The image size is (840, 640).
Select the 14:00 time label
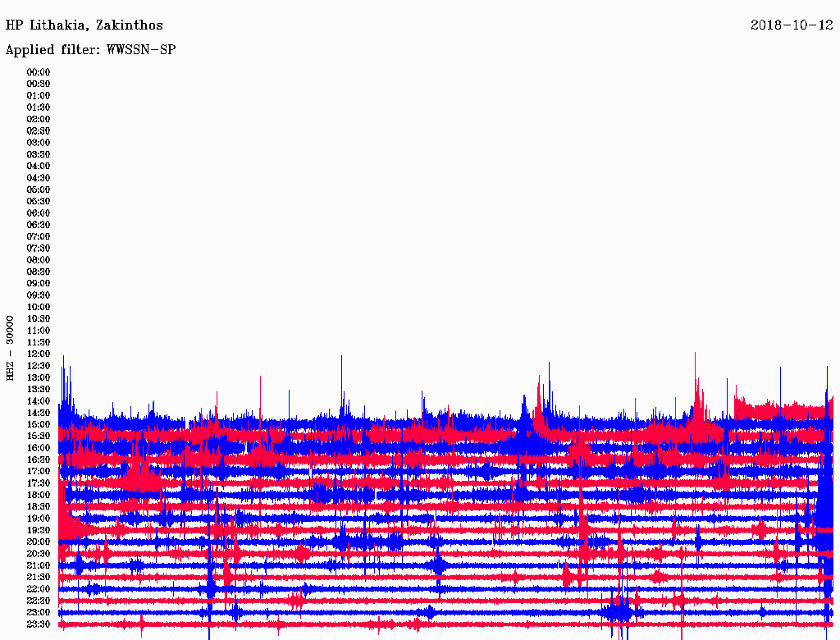click(39, 401)
